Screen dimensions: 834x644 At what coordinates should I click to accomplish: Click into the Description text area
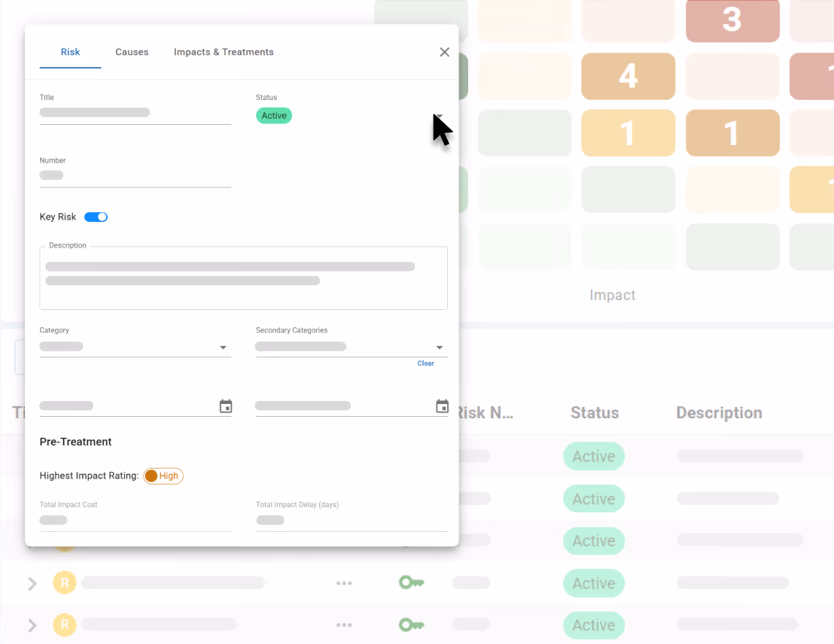click(x=244, y=278)
